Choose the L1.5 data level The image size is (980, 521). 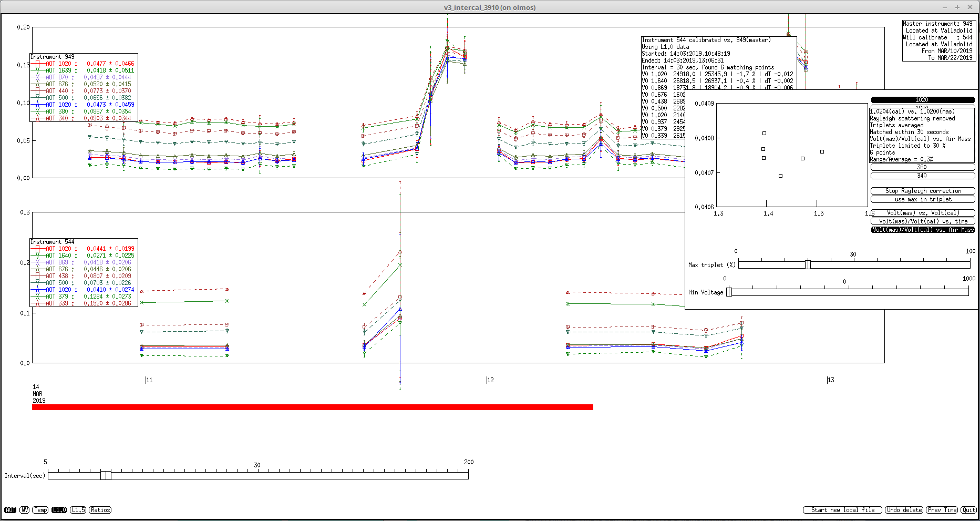pos(78,510)
